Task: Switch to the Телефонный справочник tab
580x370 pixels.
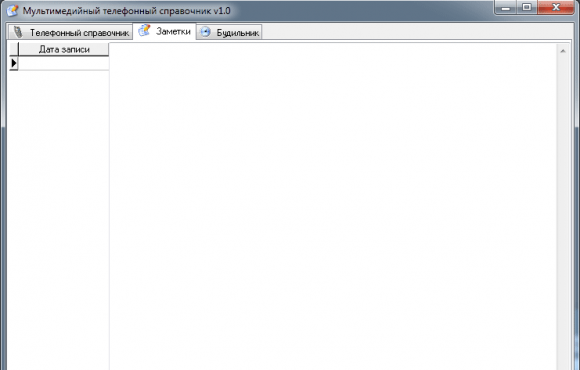Action: (x=70, y=33)
